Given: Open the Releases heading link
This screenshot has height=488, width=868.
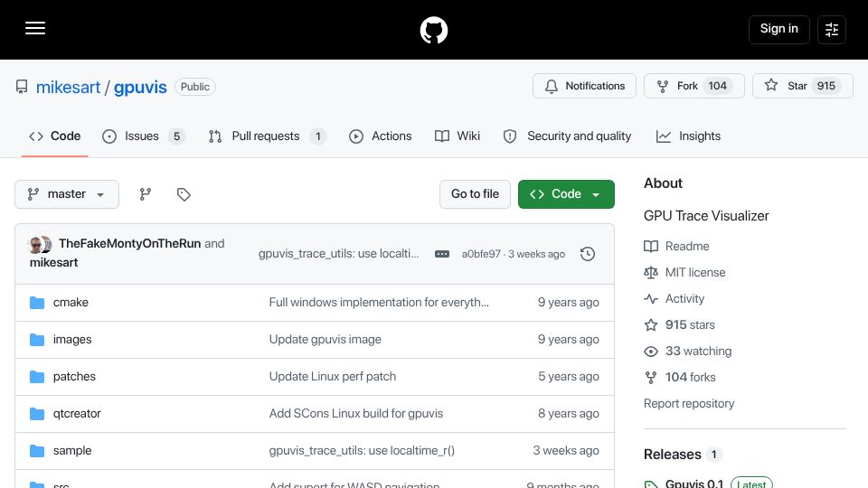Looking at the screenshot, I should [672, 455].
